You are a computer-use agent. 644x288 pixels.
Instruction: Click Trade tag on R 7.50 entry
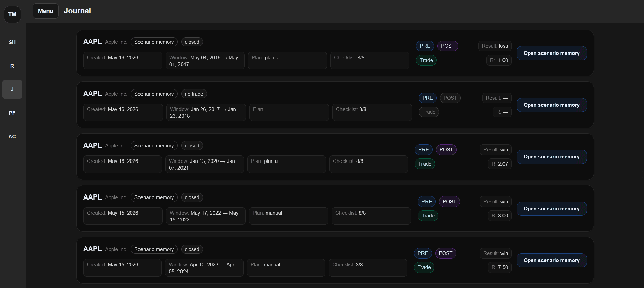pyautogui.click(x=424, y=267)
